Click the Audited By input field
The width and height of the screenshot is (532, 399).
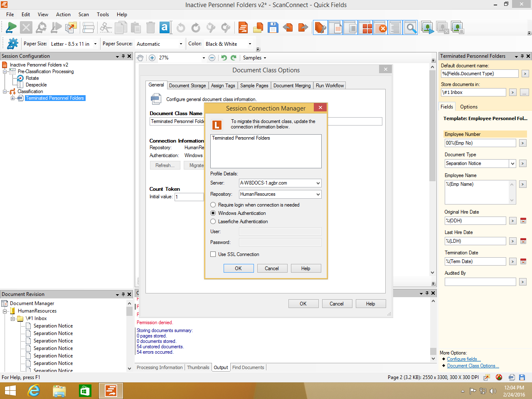480,282
